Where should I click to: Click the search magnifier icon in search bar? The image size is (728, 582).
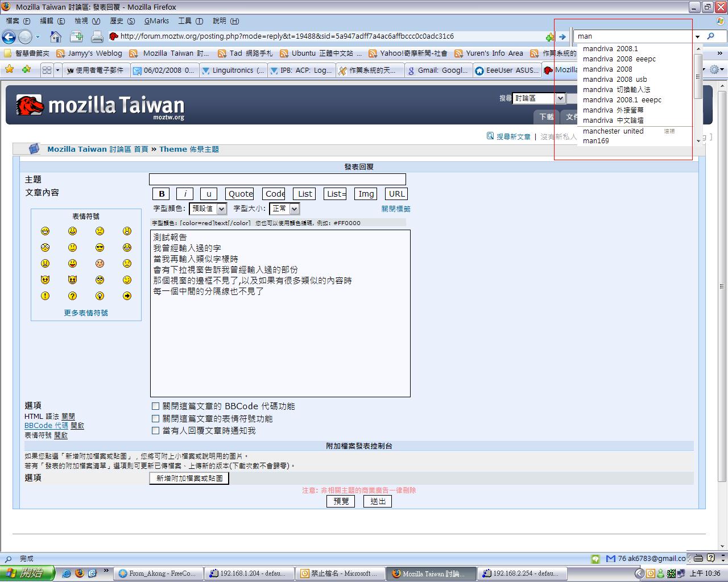point(710,36)
